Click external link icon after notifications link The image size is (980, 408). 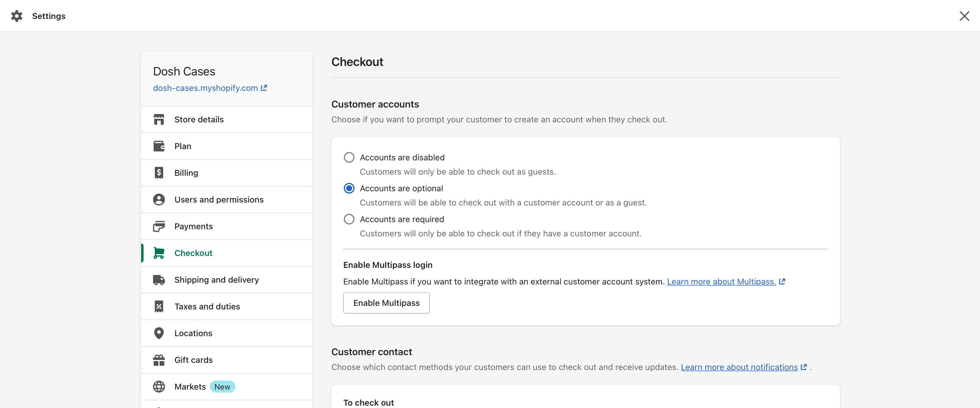[x=804, y=367]
